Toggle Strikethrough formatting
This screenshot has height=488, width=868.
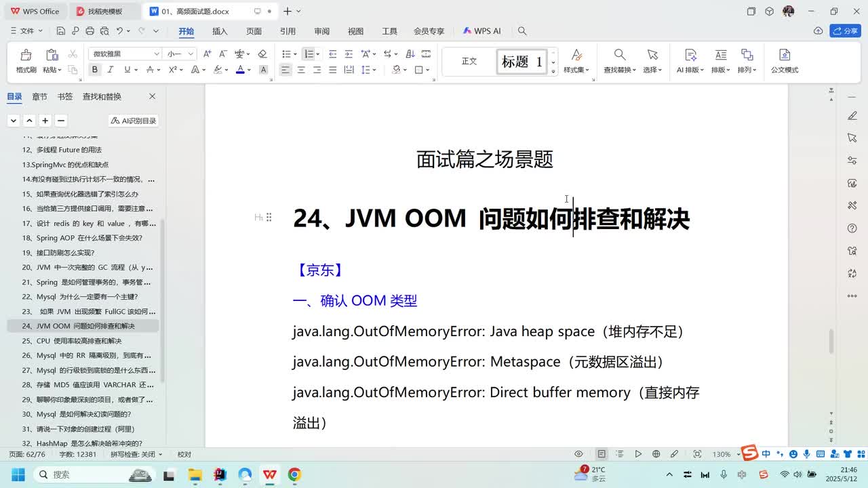(150, 70)
